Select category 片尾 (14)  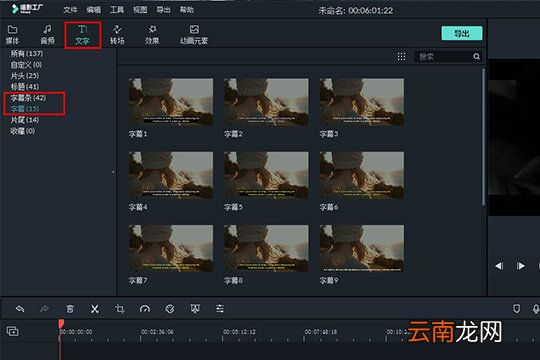click(25, 120)
